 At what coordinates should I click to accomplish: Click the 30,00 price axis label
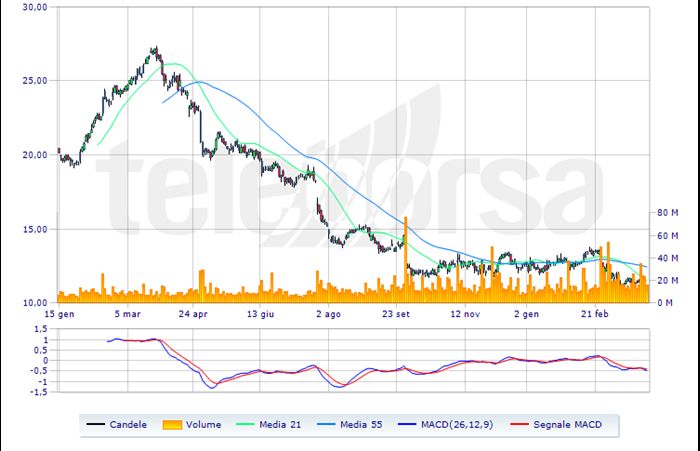35,7
